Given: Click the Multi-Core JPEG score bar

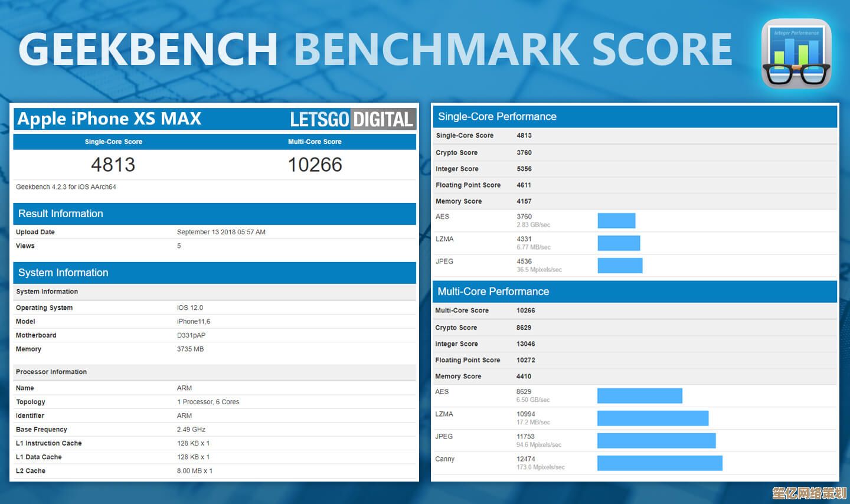Looking at the screenshot, I should (656, 441).
